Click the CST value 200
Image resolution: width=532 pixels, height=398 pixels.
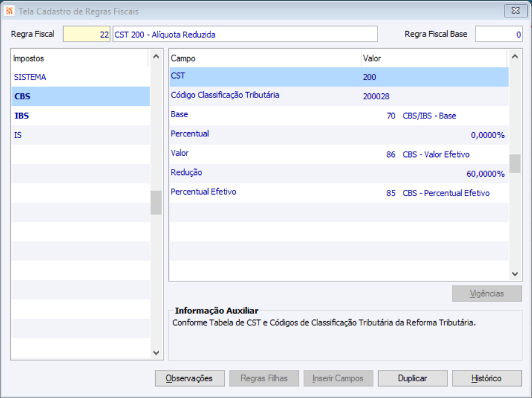(369, 77)
